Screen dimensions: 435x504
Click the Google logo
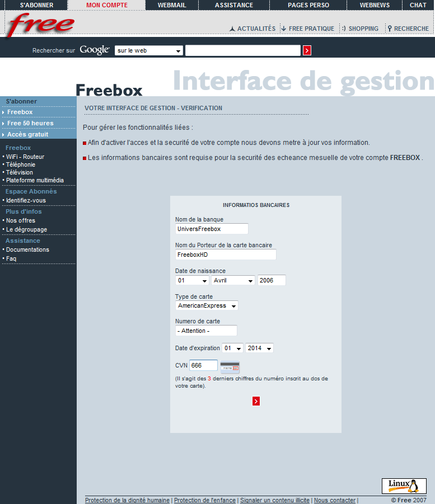pyautogui.click(x=95, y=50)
